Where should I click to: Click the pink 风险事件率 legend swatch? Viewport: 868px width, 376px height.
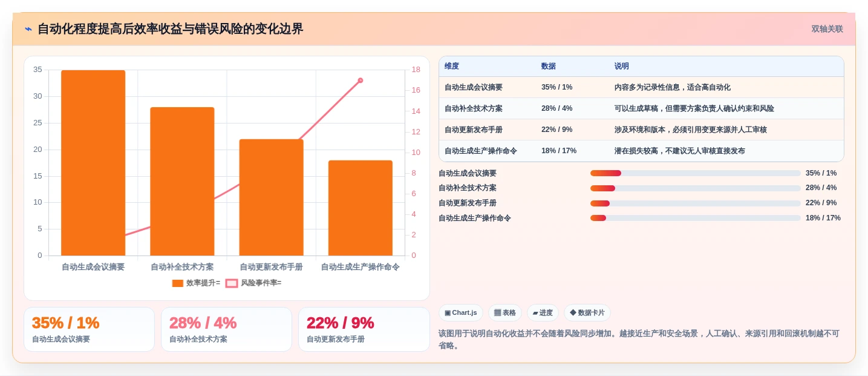click(x=231, y=283)
